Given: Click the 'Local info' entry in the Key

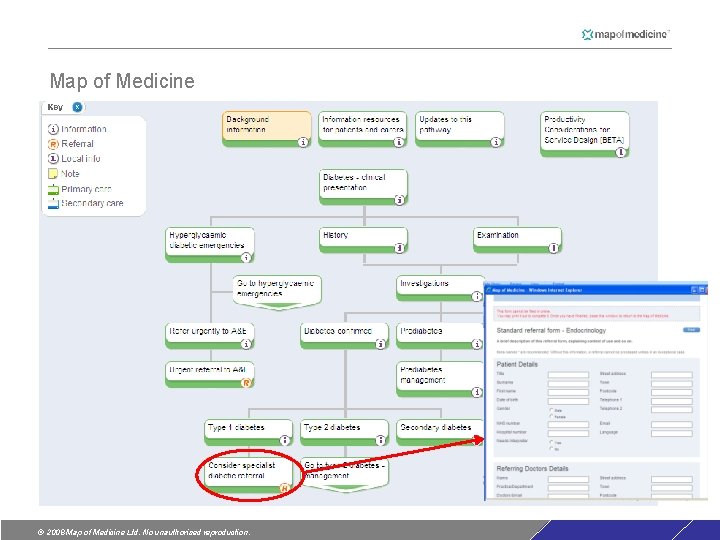Looking at the screenshot, I should (74, 158).
